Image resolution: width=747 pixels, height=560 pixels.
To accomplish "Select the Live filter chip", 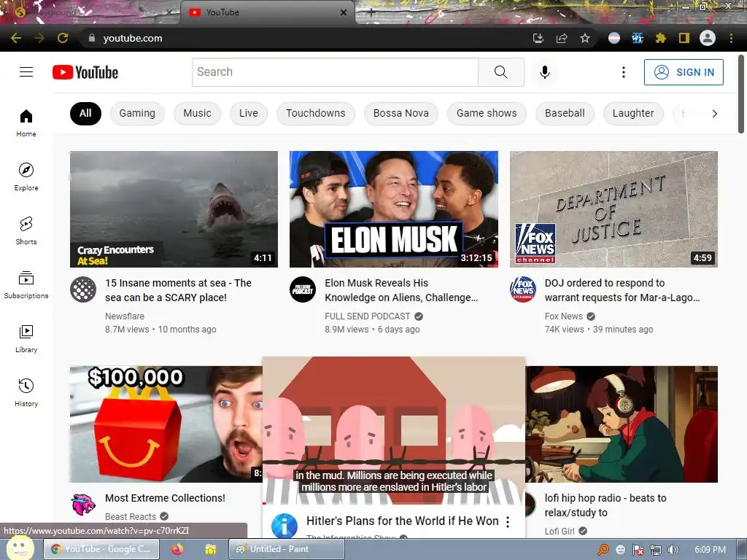I will coord(249,113).
